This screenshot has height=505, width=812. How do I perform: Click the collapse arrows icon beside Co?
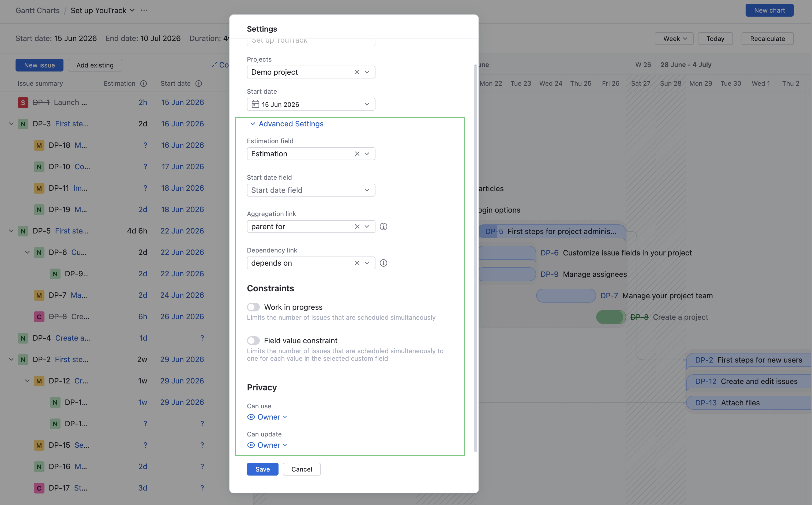pos(214,65)
